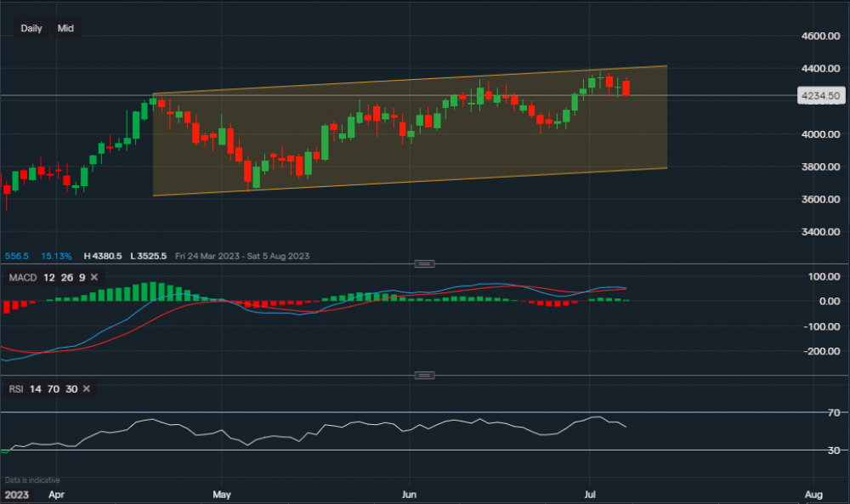Viewport: 850px width, 504px height.
Task: Select the 4234.50 current price tag
Action: point(821,96)
